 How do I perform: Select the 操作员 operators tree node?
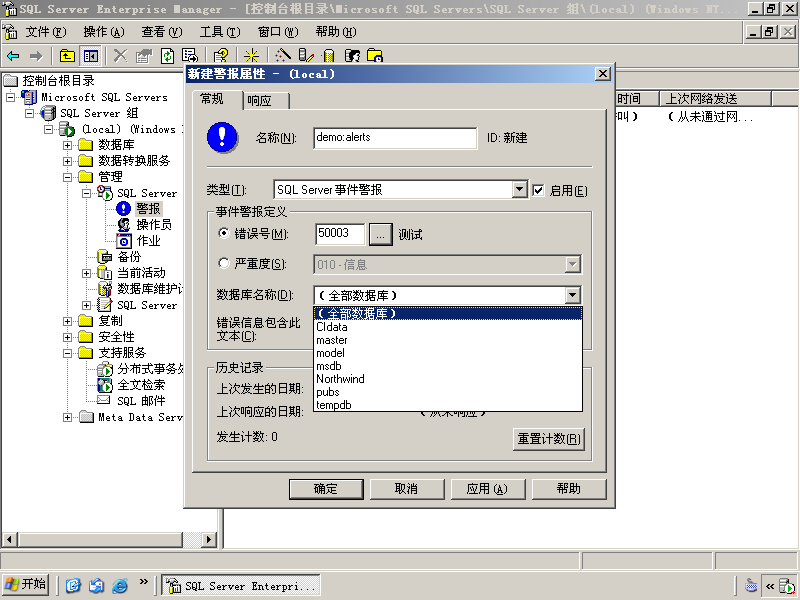click(x=154, y=224)
